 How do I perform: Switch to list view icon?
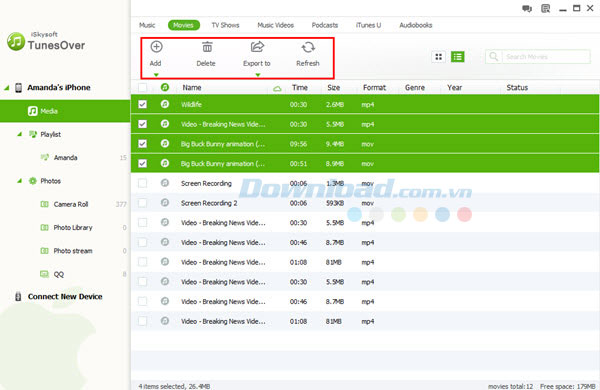click(x=457, y=57)
